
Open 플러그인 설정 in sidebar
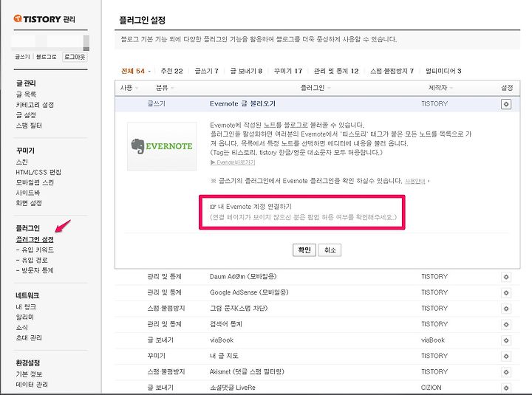(x=35, y=239)
